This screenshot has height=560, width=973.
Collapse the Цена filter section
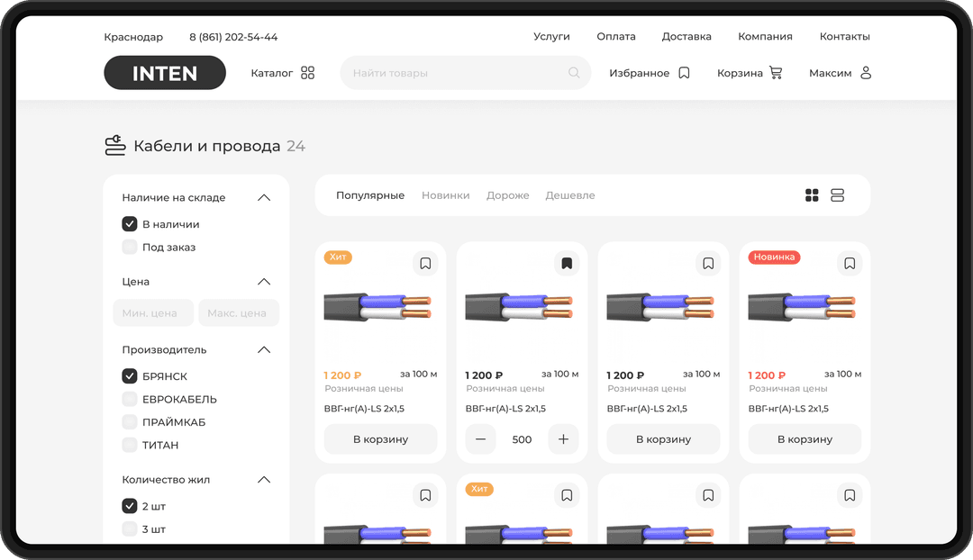point(264,281)
